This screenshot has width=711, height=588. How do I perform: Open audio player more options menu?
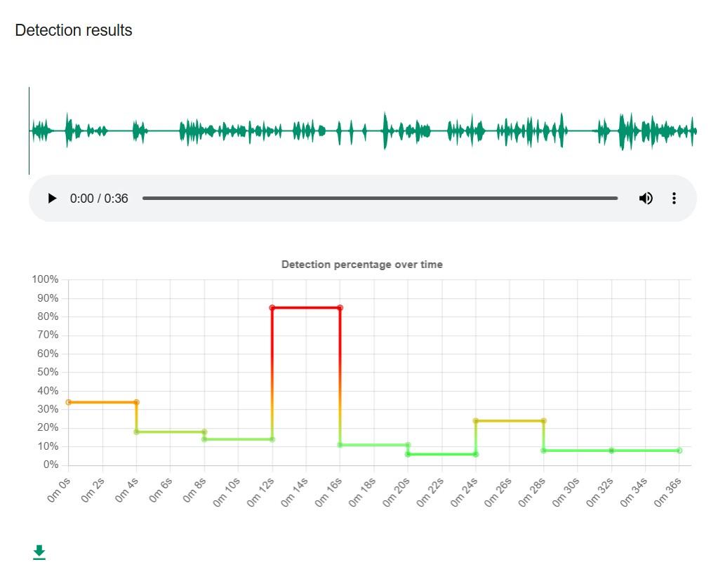675,199
